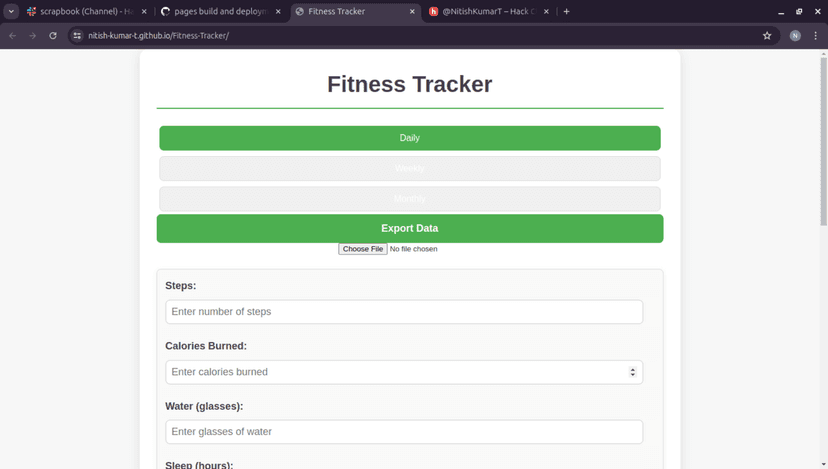This screenshot has width=828, height=469.
Task: Select the Monthly view button
Action: click(410, 199)
